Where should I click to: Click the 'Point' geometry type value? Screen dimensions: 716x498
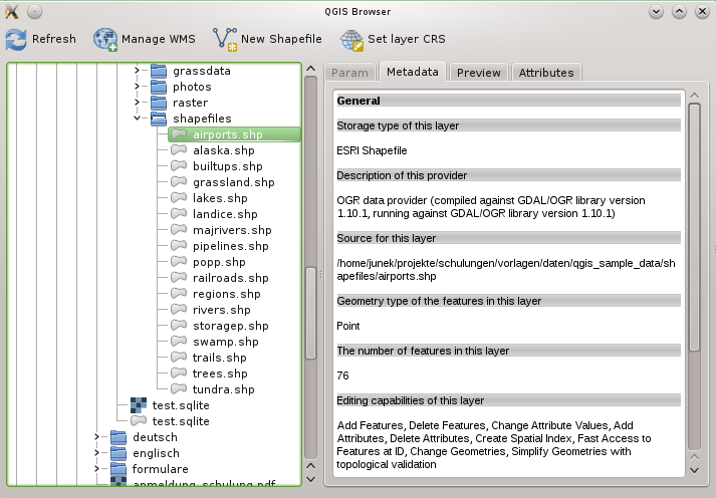pos(348,326)
